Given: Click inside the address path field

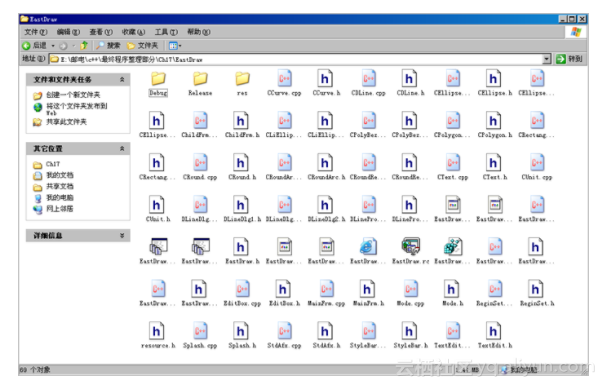Looking at the screenshot, I should (296, 59).
